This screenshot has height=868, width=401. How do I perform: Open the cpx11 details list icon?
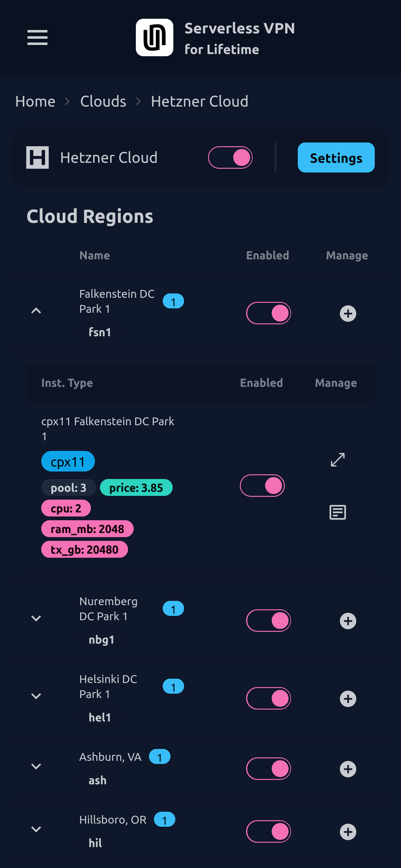[337, 512]
